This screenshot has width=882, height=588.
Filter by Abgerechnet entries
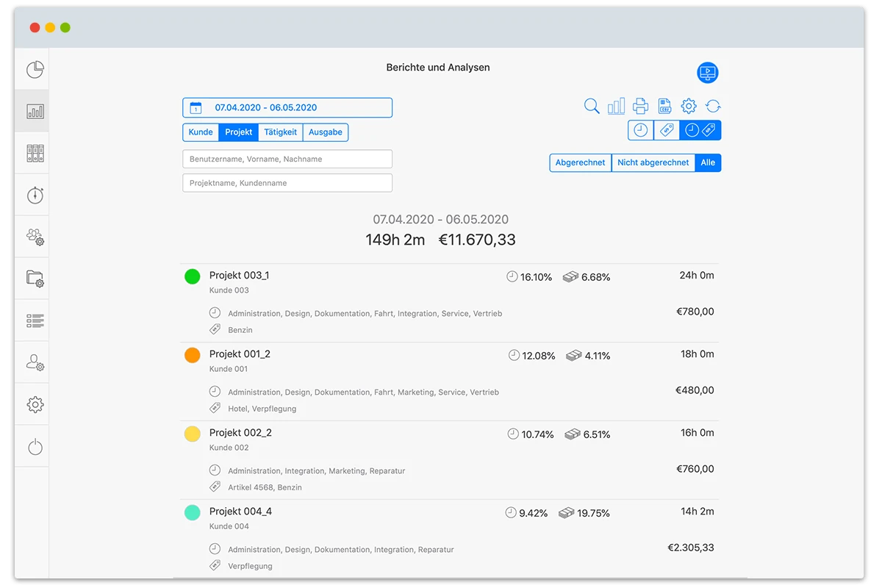pos(580,163)
